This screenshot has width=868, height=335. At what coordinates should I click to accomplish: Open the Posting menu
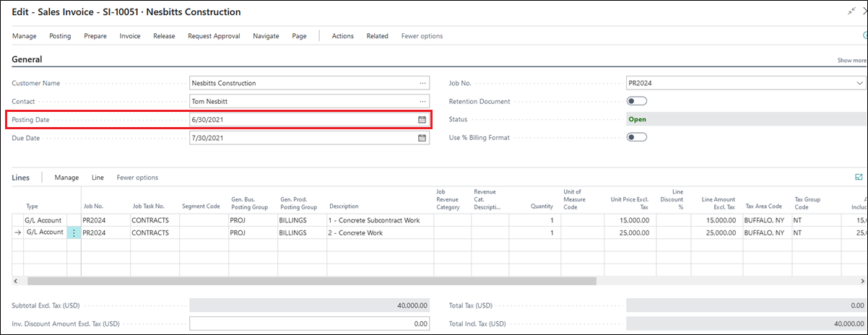pyautogui.click(x=60, y=36)
